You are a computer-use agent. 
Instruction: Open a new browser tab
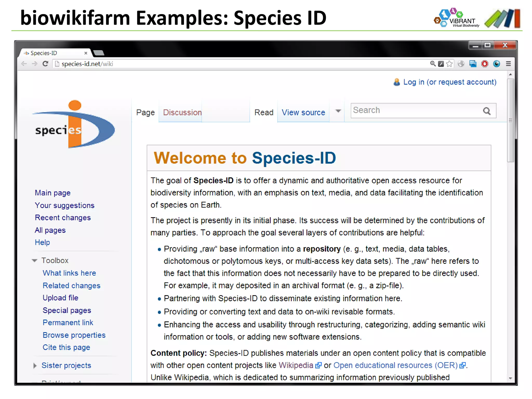coord(99,53)
